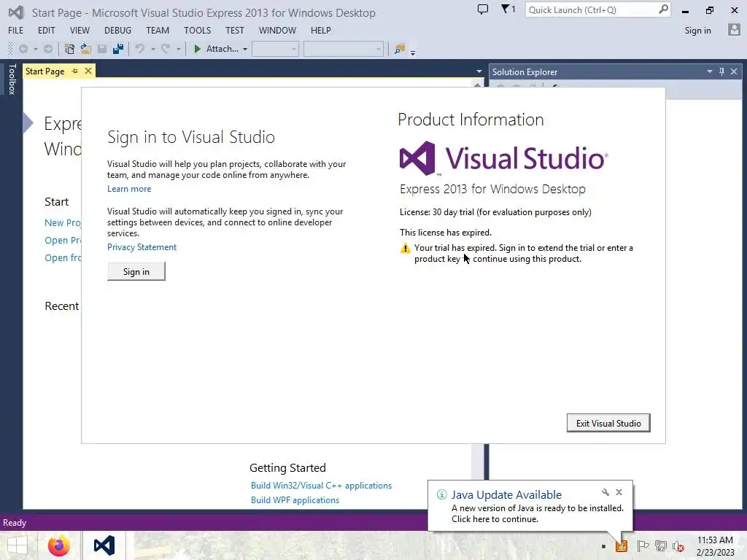Select the Start Page tab

(44, 71)
